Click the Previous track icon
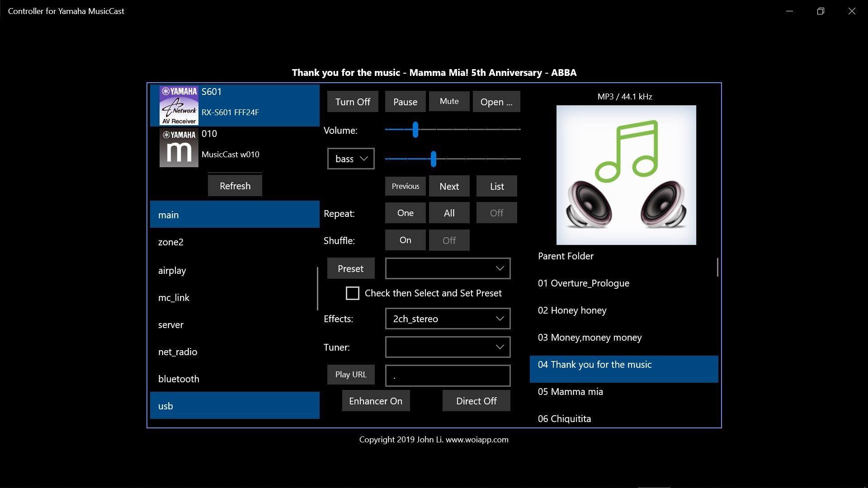 [405, 185]
